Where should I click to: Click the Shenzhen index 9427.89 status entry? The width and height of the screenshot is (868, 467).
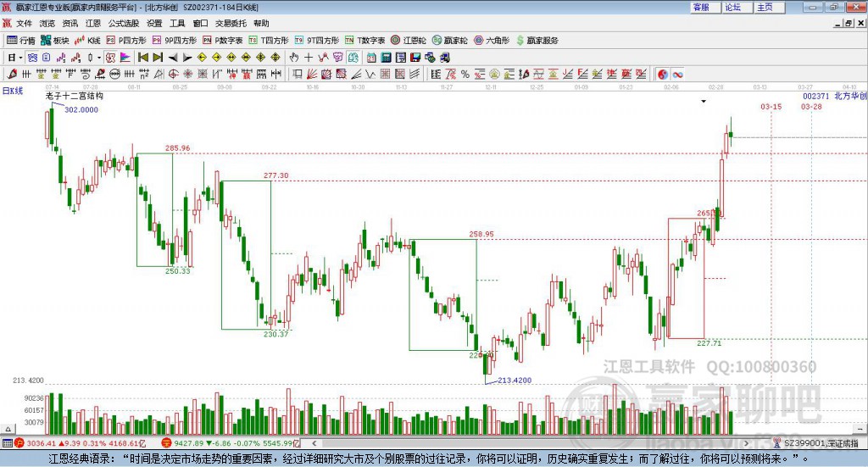231,443
